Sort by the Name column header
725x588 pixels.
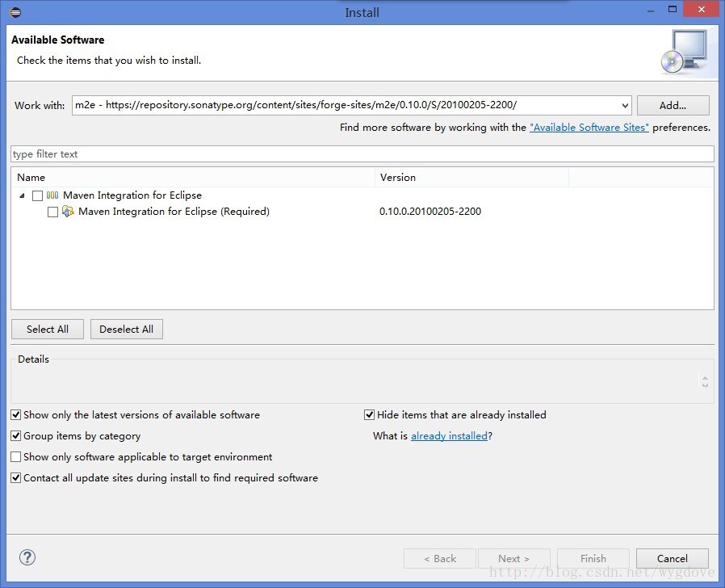pyautogui.click(x=194, y=178)
